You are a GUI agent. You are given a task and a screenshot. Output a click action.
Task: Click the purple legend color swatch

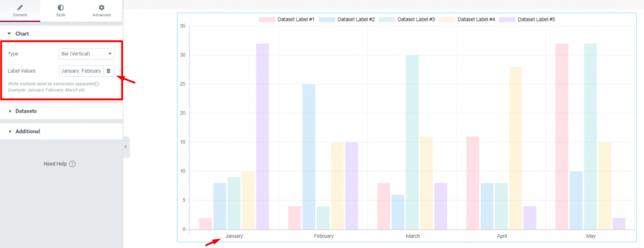tap(508, 19)
